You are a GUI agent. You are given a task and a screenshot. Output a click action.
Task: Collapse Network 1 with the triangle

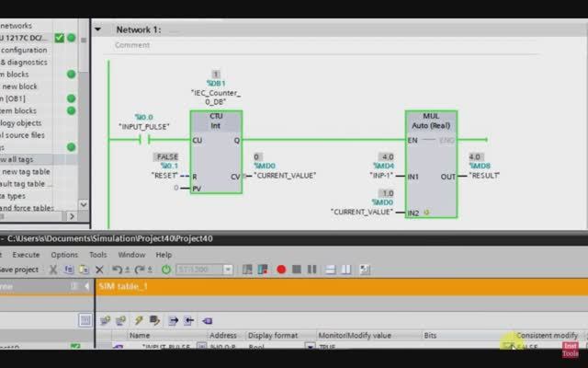pos(97,29)
